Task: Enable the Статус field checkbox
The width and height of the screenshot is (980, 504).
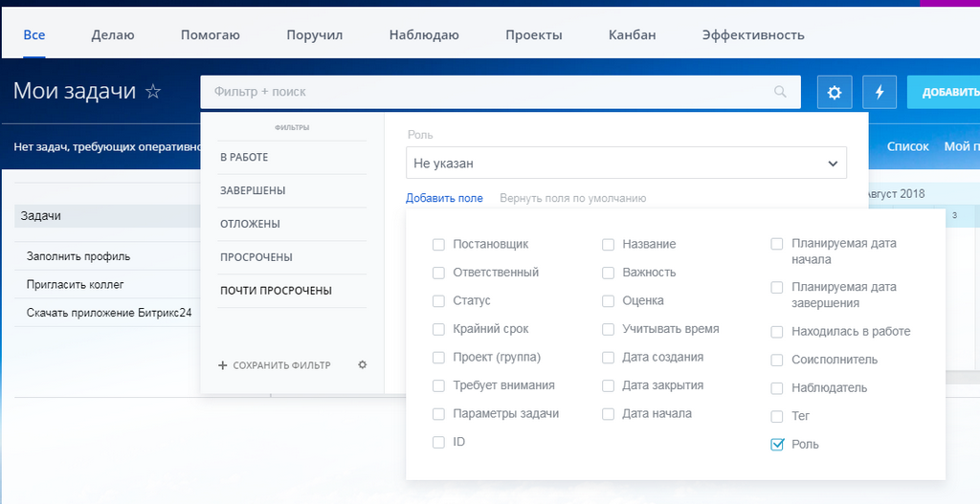Action: (438, 301)
